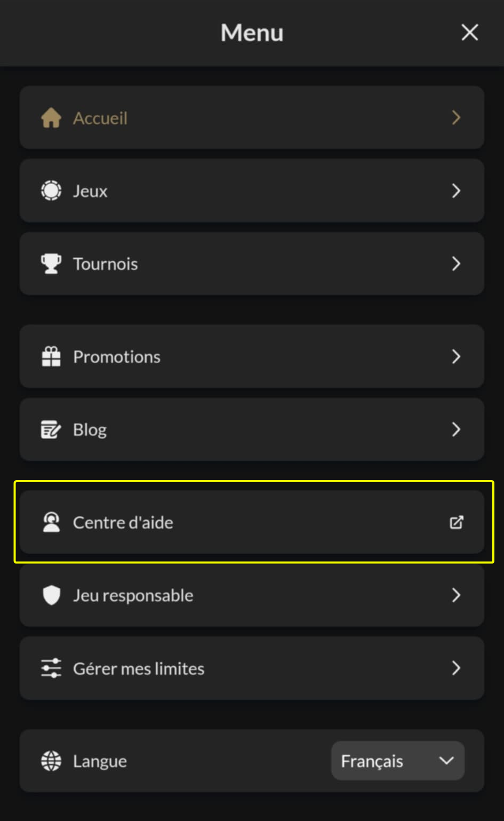Click the external link icon on Centre d'aide
Viewport: 504px width, 821px height.
click(456, 522)
